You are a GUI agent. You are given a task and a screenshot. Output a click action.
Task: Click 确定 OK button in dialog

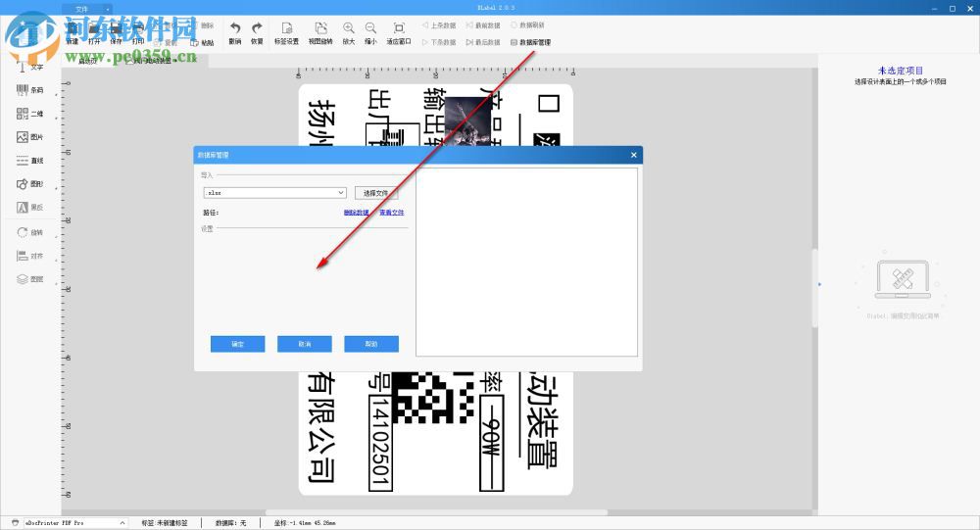tap(237, 344)
